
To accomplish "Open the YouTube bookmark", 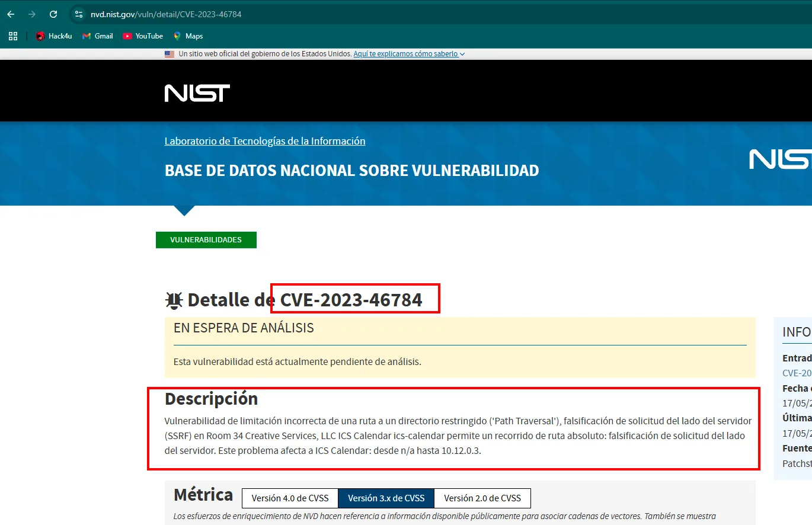I will point(143,36).
